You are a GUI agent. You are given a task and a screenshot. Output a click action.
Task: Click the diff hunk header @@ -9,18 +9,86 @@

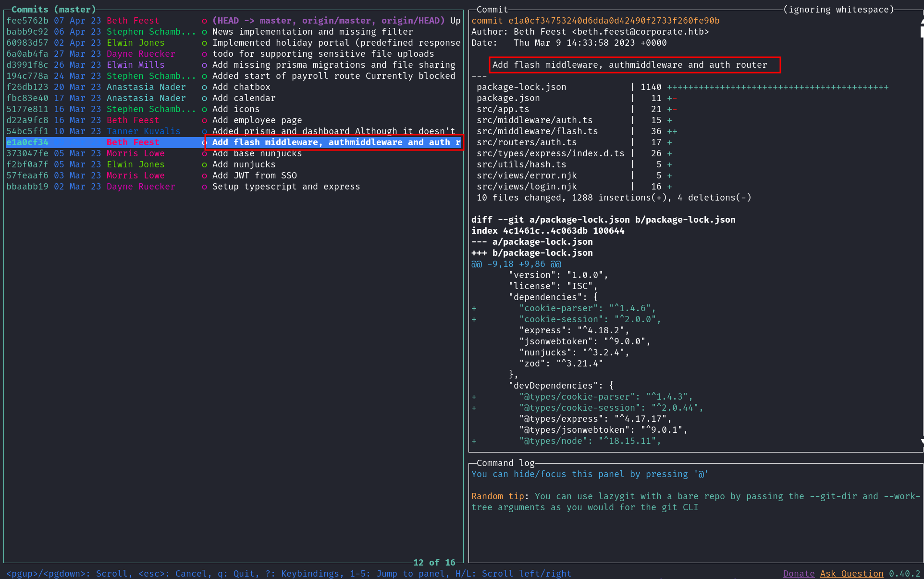click(x=516, y=264)
